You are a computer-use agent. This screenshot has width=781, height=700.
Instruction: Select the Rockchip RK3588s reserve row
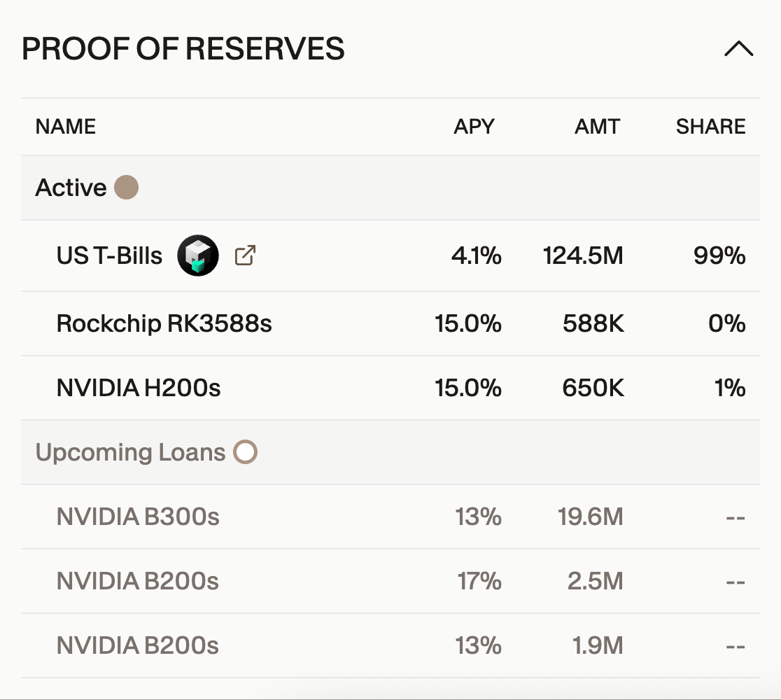click(164, 323)
